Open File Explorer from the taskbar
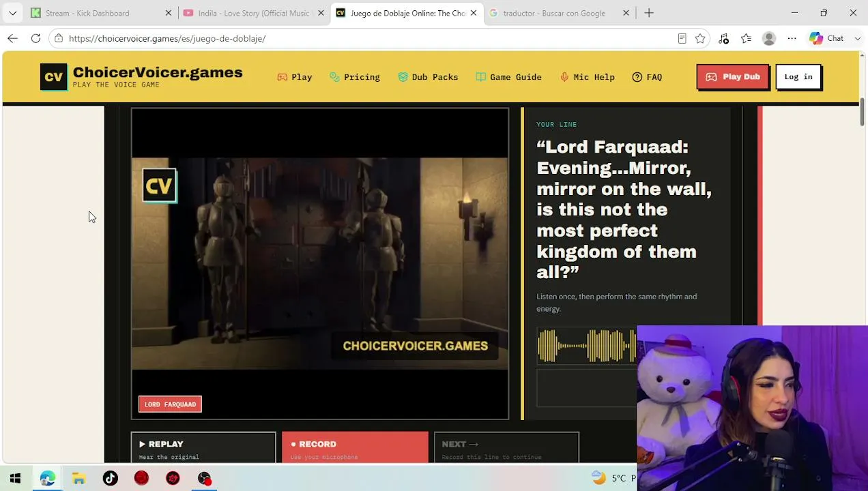Image resolution: width=868 pixels, height=491 pixels. click(x=78, y=478)
